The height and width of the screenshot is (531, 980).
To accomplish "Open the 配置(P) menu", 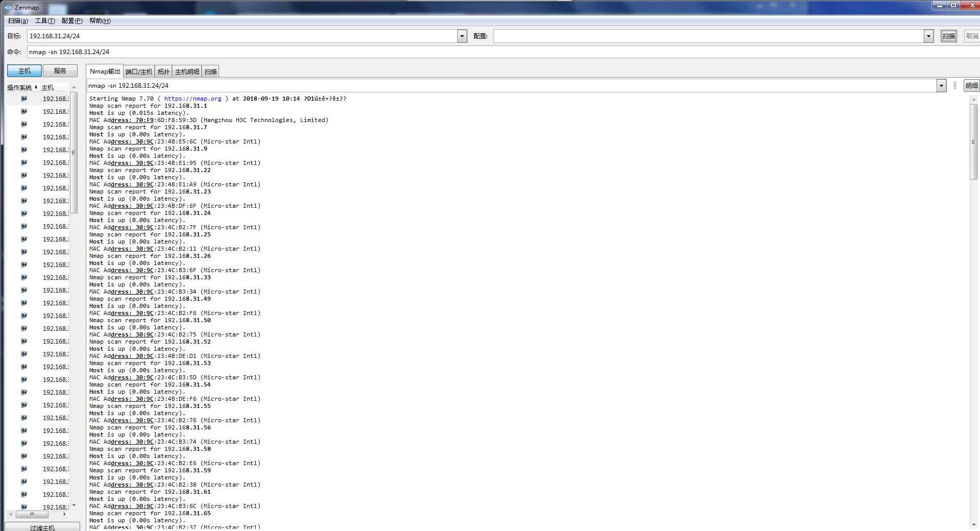I will click(x=72, y=21).
